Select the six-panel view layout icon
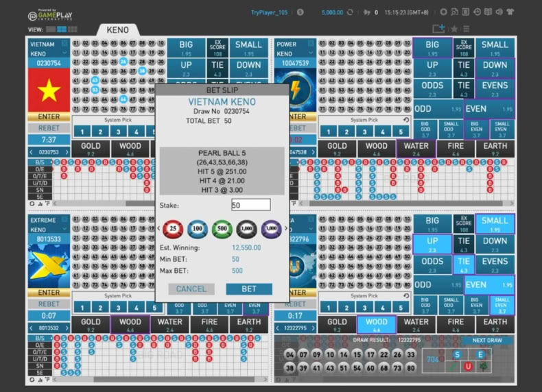This screenshot has width=542, height=392. pyautogui.click(x=73, y=29)
